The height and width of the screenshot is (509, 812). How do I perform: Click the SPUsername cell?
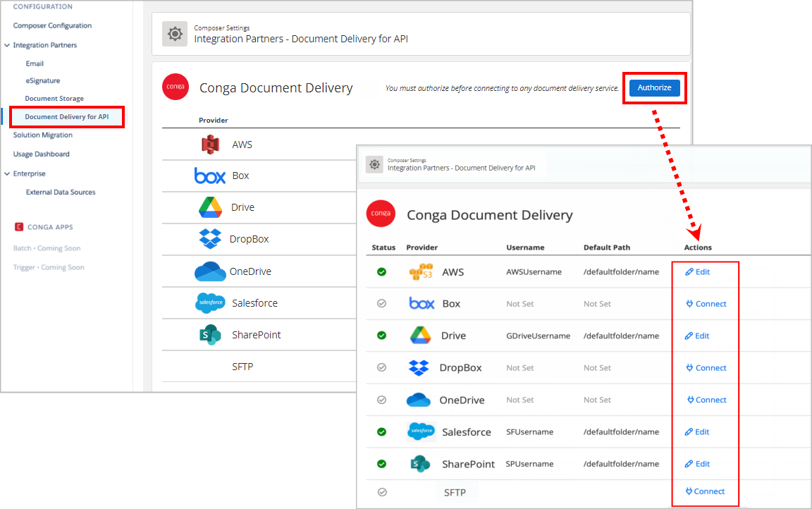click(x=530, y=464)
